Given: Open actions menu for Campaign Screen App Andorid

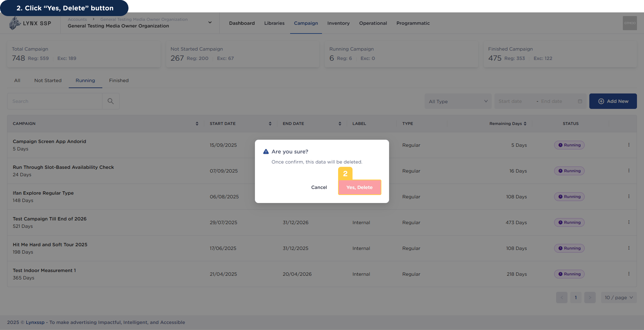Looking at the screenshot, I should [x=629, y=145].
